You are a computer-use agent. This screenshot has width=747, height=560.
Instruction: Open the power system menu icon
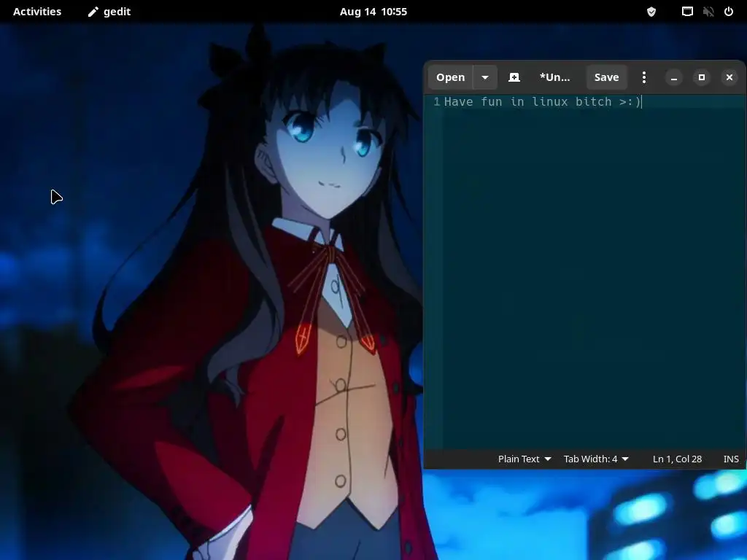pyautogui.click(x=729, y=12)
